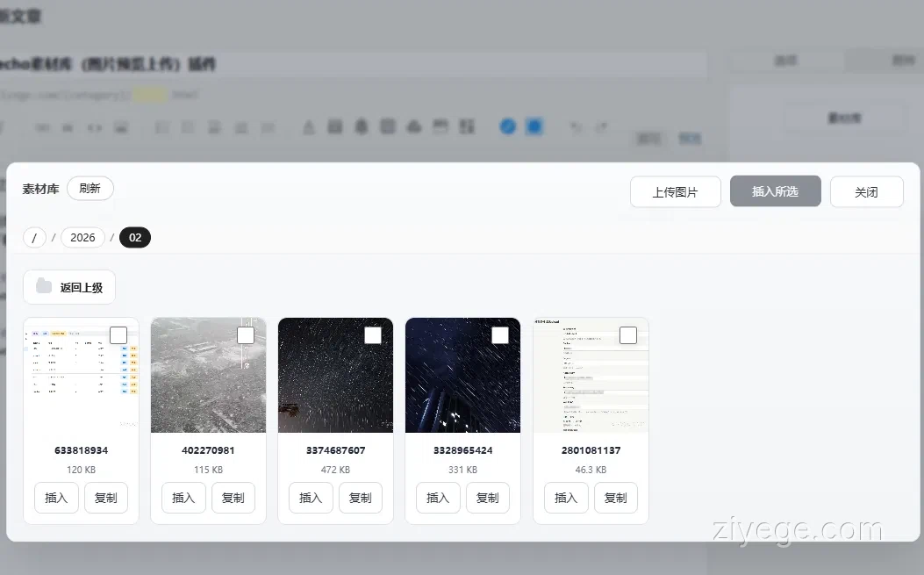Navigate to the root "/" breadcrumb
Image resolution: width=924 pixels, height=575 pixels.
tap(34, 238)
